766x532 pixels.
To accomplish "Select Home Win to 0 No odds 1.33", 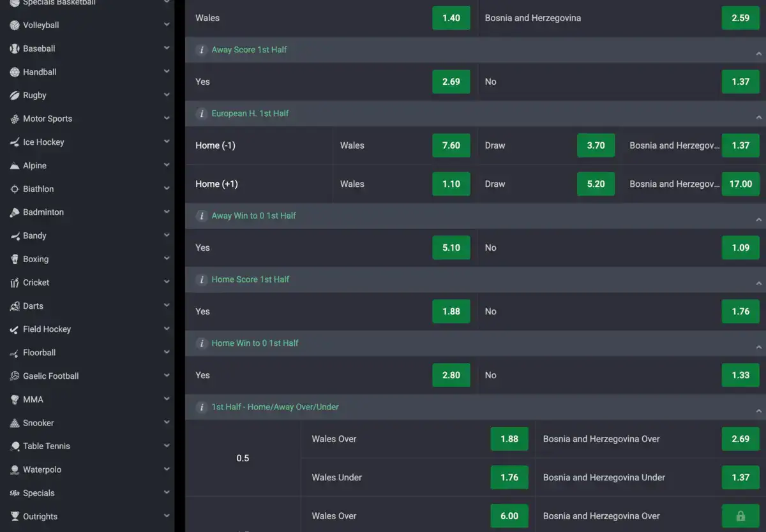I will (740, 375).
